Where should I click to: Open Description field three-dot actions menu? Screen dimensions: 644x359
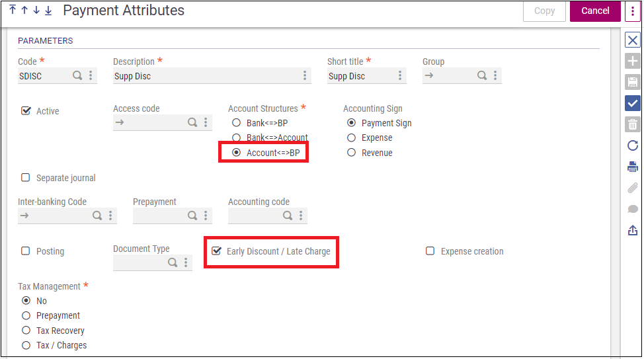(305, 75)
